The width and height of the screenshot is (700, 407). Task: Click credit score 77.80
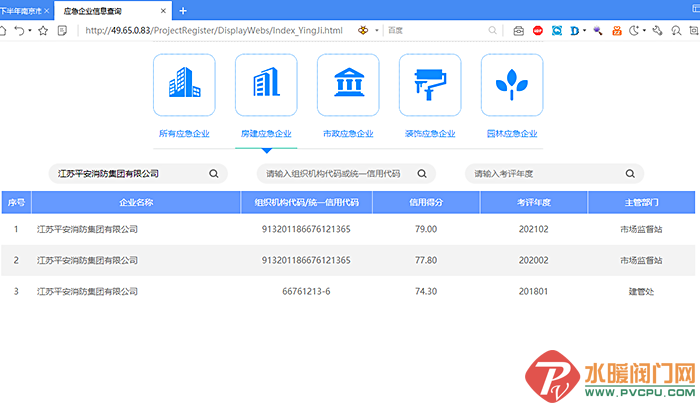click(426, 260)
